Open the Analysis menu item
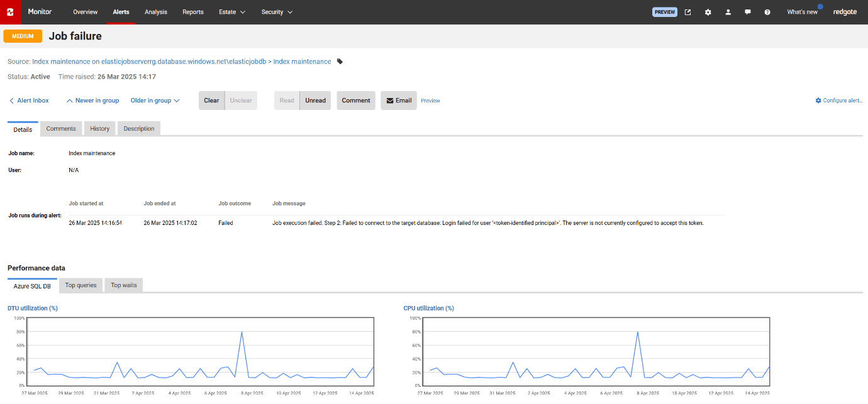The width and height of the screenshot is (868, 404). 155,12
